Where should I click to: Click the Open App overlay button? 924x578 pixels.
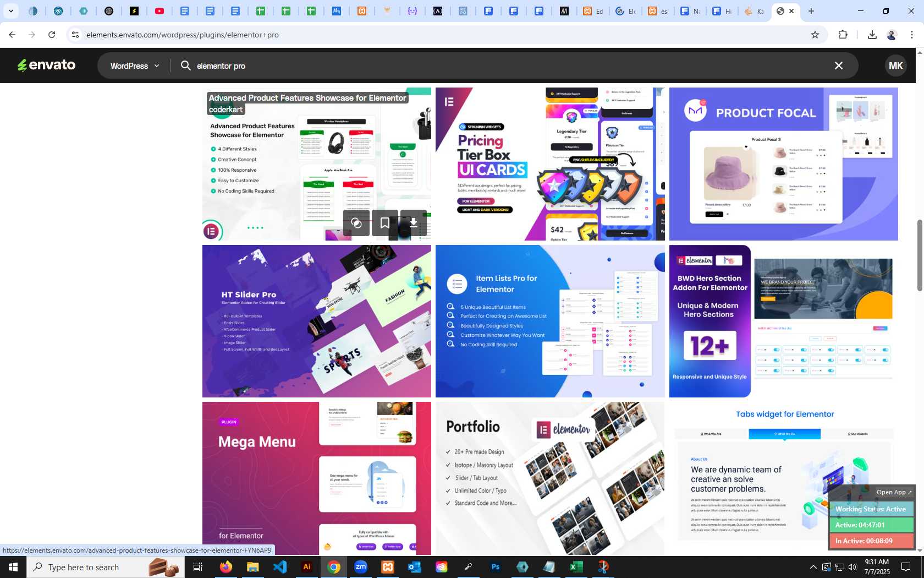click(x=894, y=492)
